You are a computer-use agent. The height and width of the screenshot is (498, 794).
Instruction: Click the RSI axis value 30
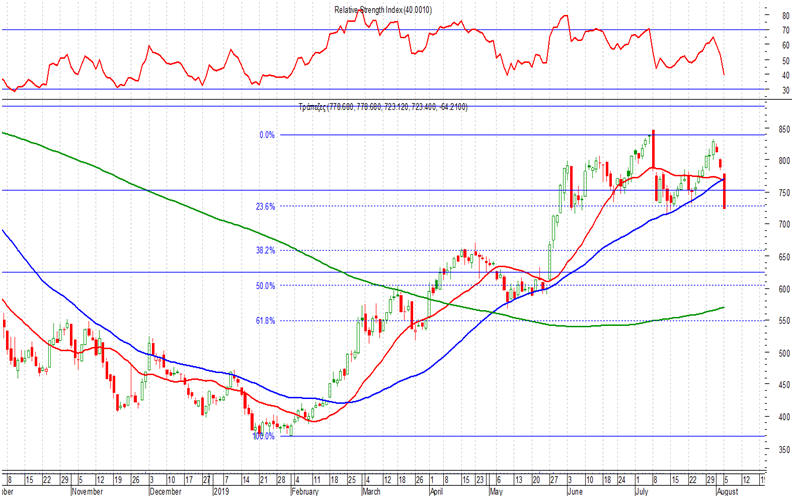[x=785, y=90]
